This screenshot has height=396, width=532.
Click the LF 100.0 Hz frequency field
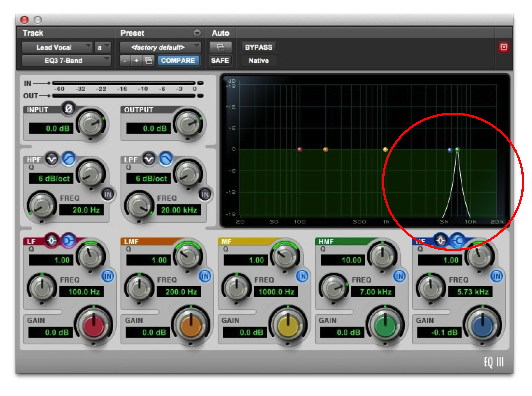pyautogui.click(x=82, y=292)
